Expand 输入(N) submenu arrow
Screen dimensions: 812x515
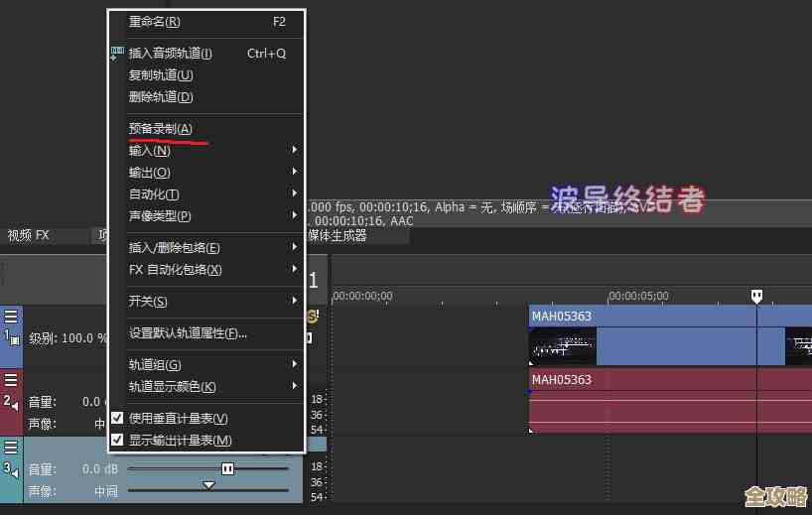[295, 150]
